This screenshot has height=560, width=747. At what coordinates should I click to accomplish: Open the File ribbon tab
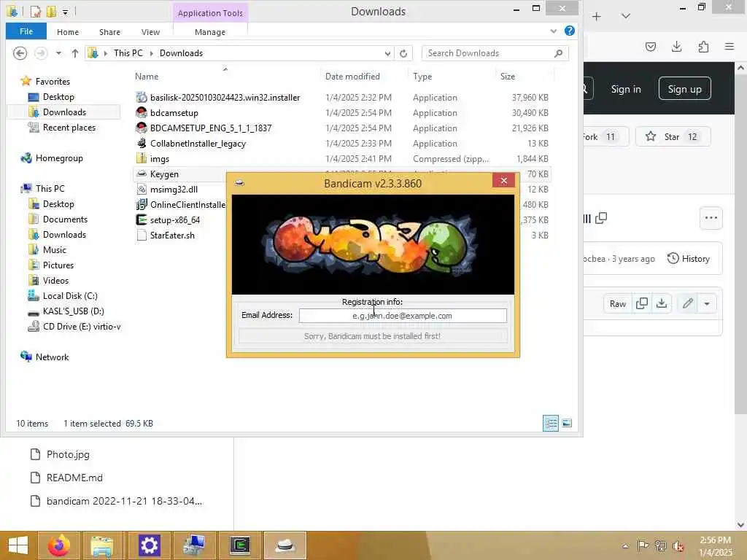(x=26, y=31)
